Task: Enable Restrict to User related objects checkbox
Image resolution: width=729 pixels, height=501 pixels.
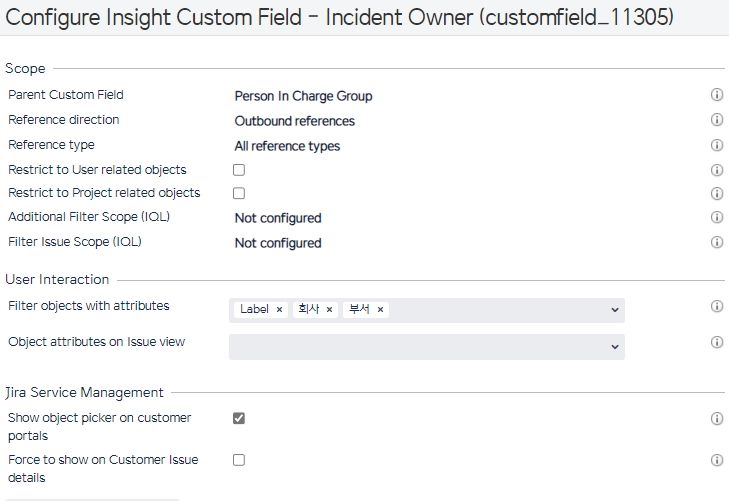Action: [239, 170]
